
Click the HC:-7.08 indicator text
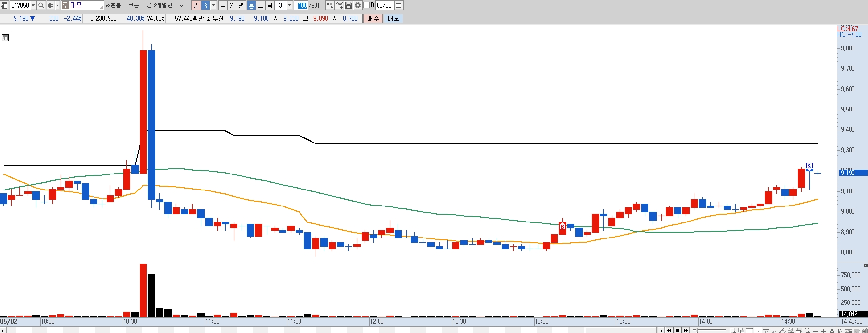850,34
